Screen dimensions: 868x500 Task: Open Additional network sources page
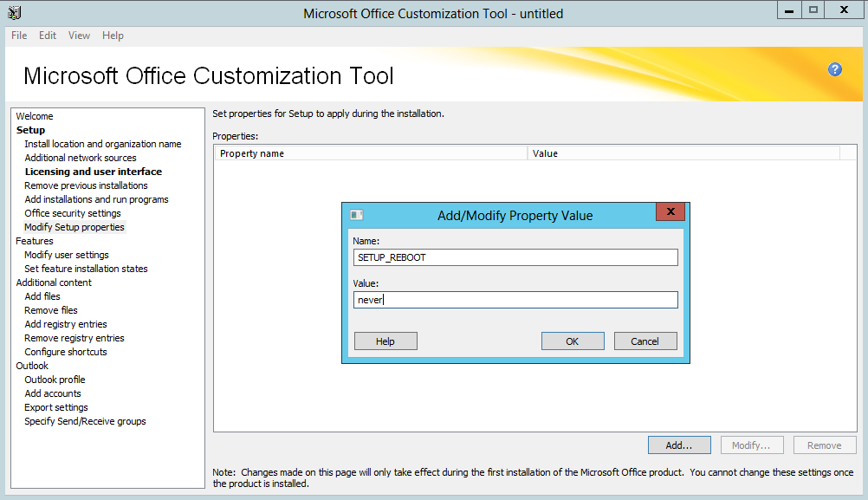coord(81,158)
